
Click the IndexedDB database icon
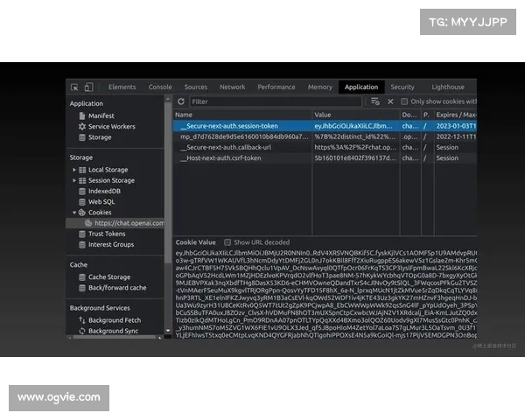point(82,192)
